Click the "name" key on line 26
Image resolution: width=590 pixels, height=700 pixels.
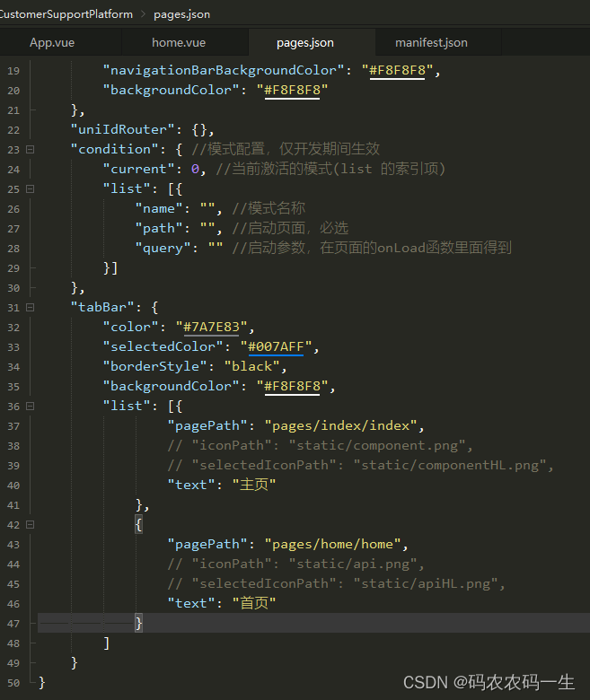click(159, 208)
